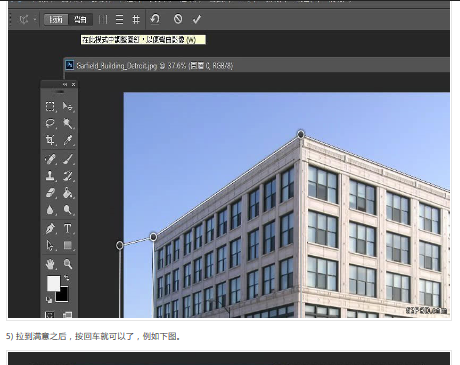Click the leftmost warp pin beside the image edge
This screenshot has width=460, height=365.
pos(120,245)
